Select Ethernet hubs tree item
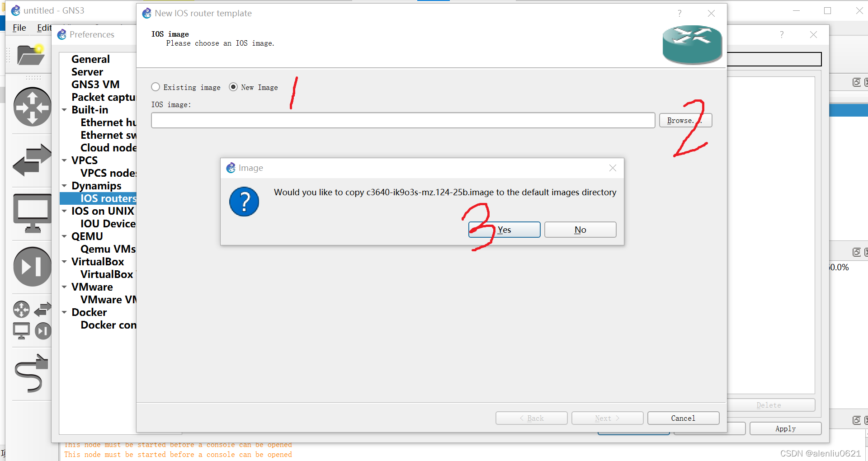Screen dimensions: 868x461 click(x=108, y=122)
